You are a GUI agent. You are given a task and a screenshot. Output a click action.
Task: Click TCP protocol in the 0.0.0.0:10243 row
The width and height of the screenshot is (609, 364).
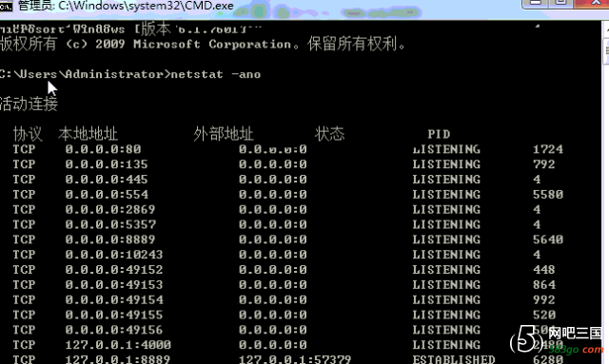coord(24,255)
